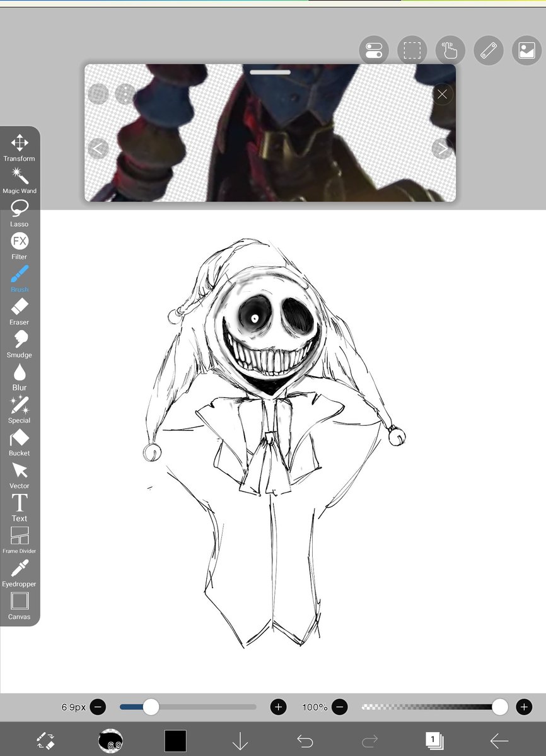Show next reference image with right arrow

[x=442, y=149]
